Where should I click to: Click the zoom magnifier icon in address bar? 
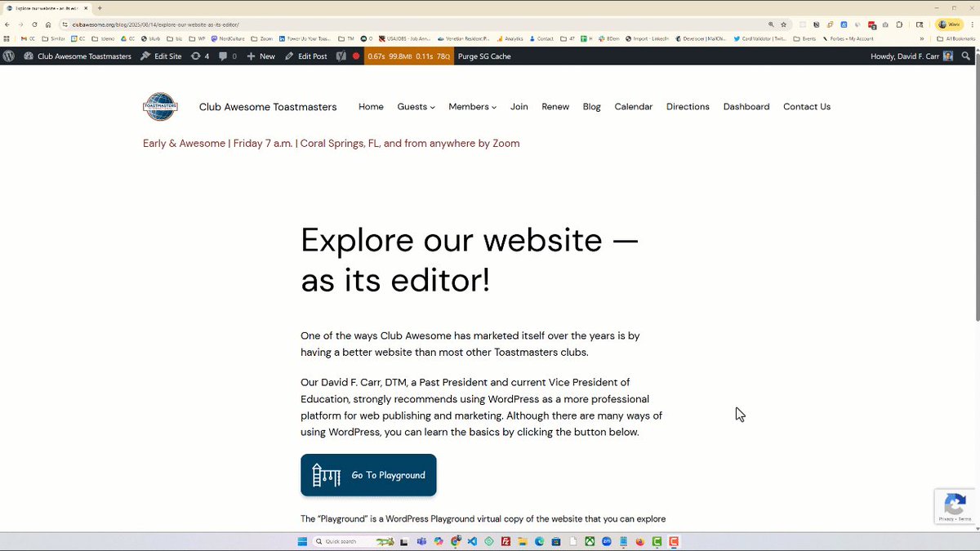click(x=771, y=24)
